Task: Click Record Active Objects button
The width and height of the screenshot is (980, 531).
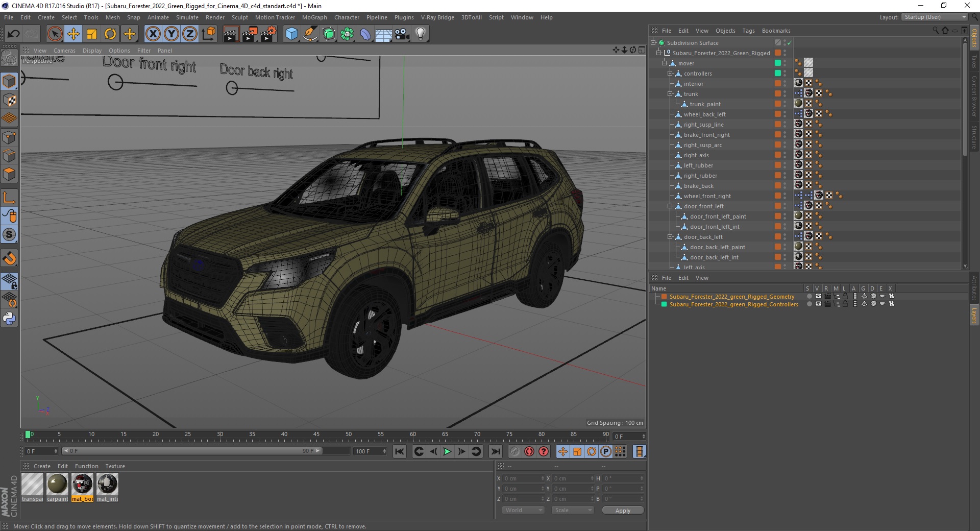Action: tap(515, 451)
